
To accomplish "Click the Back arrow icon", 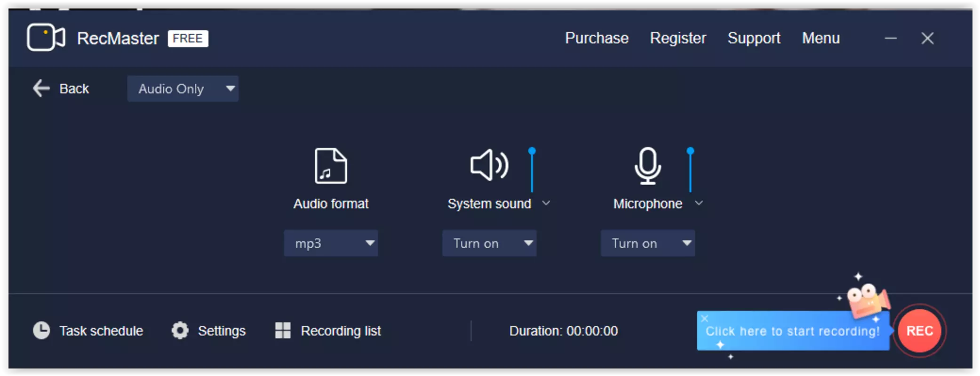I will click(x=41, y=88).
